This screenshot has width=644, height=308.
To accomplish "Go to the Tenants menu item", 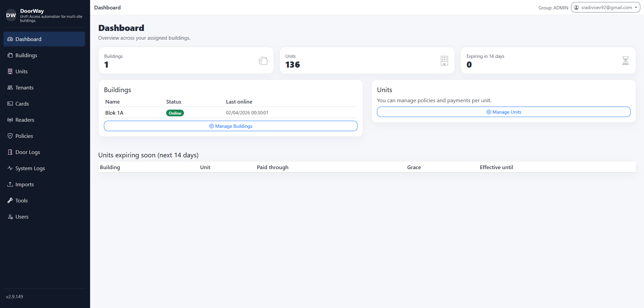I will pyautogui.click(x=24, y=88).
